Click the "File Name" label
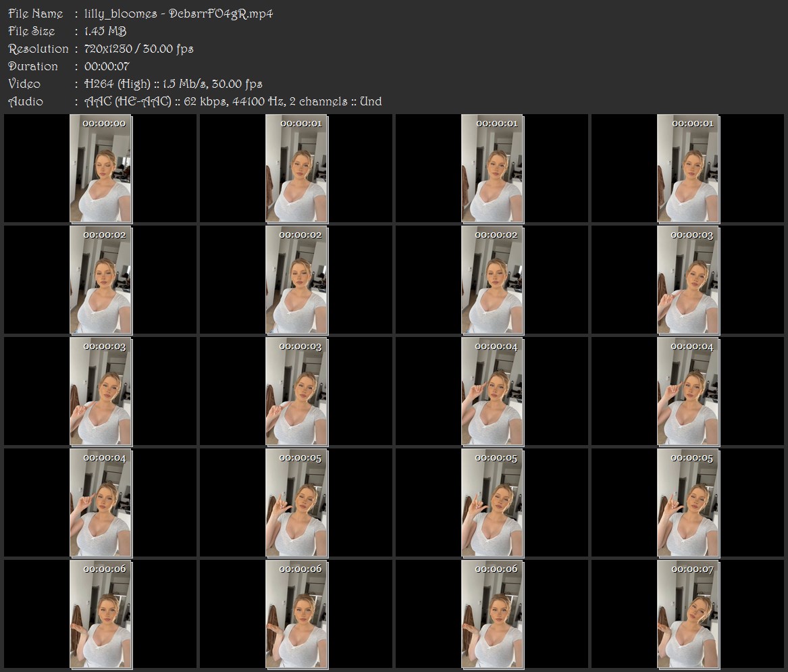The image size is (788, 672). point(36,14)
